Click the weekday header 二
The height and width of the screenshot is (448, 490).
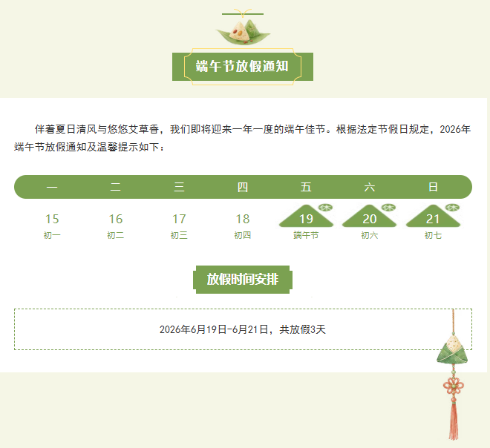(115, 187)
